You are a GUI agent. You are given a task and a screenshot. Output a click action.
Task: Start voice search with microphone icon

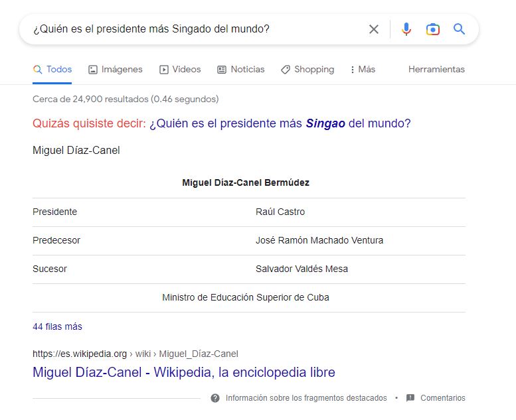[406, 29]
